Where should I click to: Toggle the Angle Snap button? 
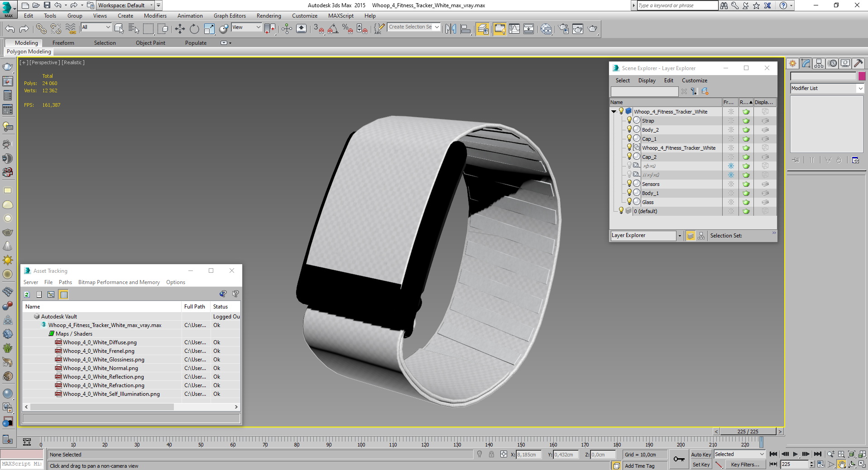coord(333,29)
